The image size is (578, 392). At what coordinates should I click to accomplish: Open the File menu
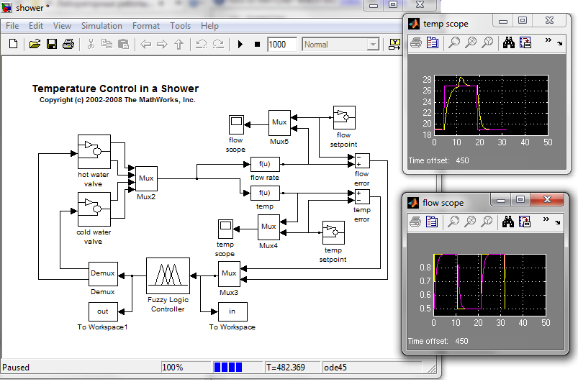tap(12, 26)
